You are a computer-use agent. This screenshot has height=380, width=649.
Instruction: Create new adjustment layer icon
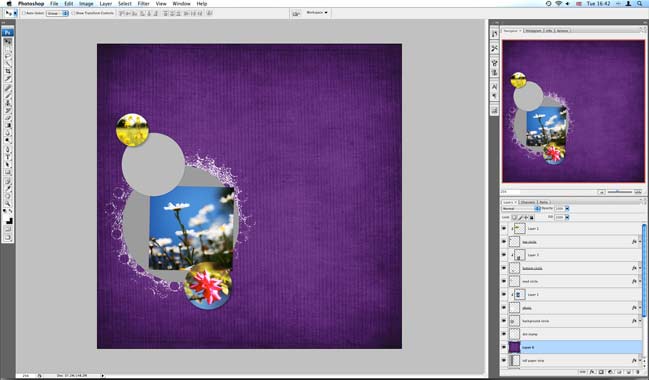point(610,372)
